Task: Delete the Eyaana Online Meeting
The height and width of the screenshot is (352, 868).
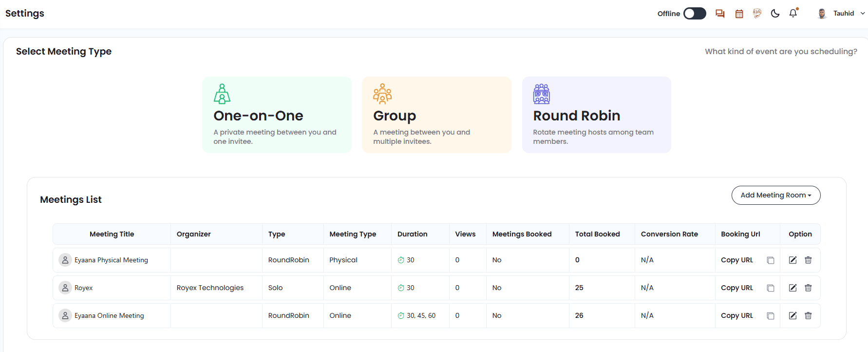Action: coord(808,315)
